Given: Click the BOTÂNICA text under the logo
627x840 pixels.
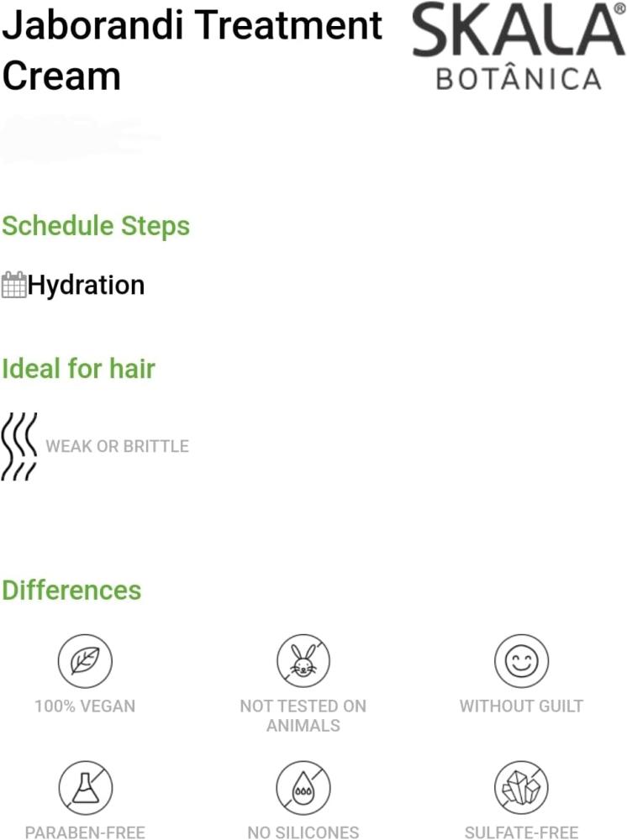Looking at the screenshot, I should click(519, 79).
